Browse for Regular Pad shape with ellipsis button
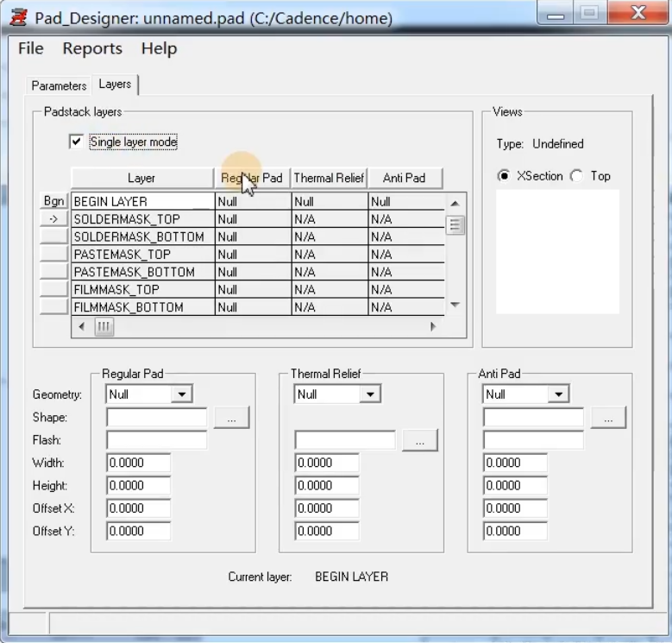The image size is (672, 643). click(231, 418)
